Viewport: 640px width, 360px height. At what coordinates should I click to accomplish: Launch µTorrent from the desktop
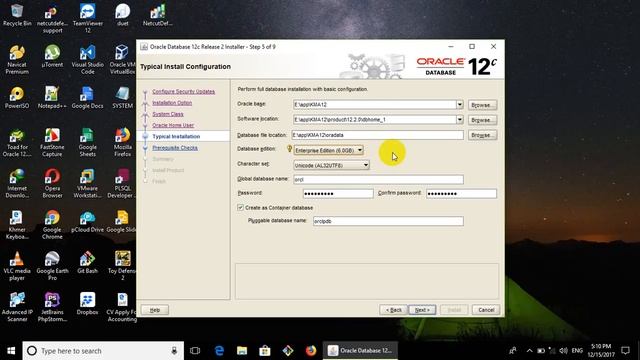point(52,56)
